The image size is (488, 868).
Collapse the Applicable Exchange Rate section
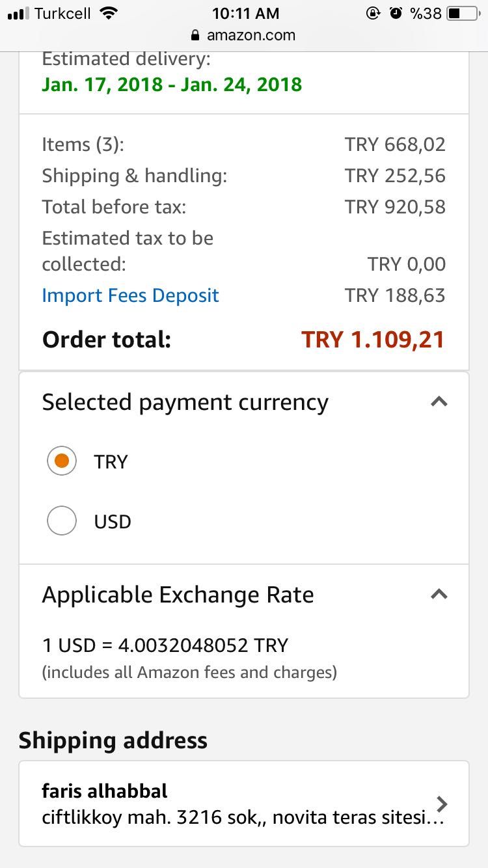click(x=439, y=594)
